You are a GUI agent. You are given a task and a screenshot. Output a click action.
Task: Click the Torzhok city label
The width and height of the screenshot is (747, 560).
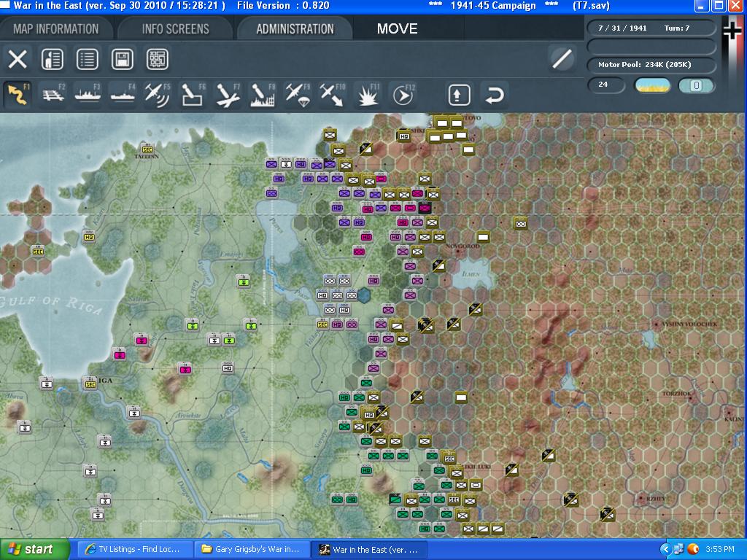click(676, 394)
